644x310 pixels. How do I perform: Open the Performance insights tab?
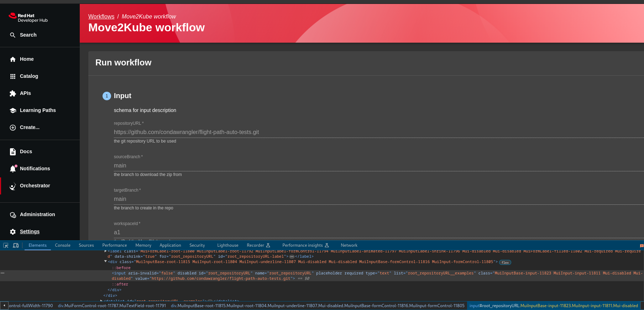pos(305,245)
